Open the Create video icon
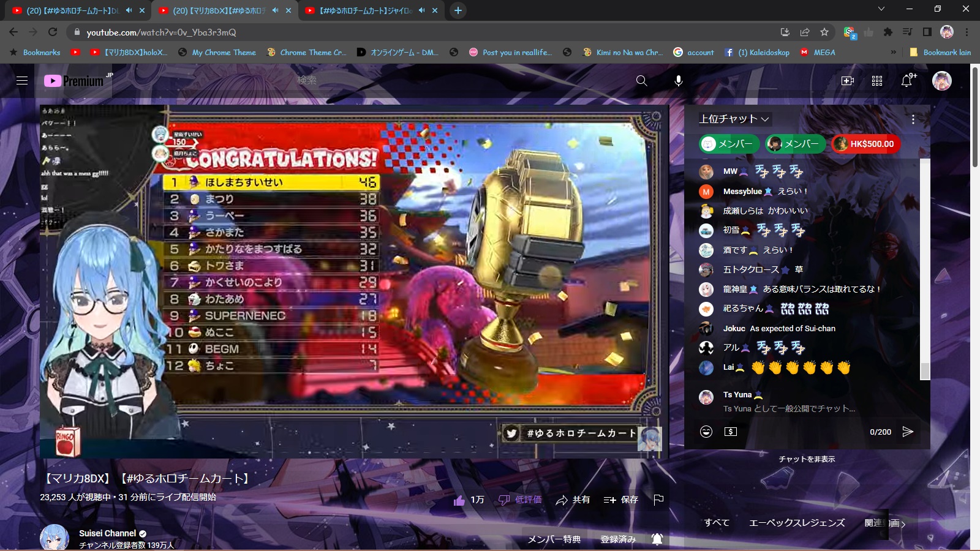This screenshot has height=551, width=980. pos(848,80)
